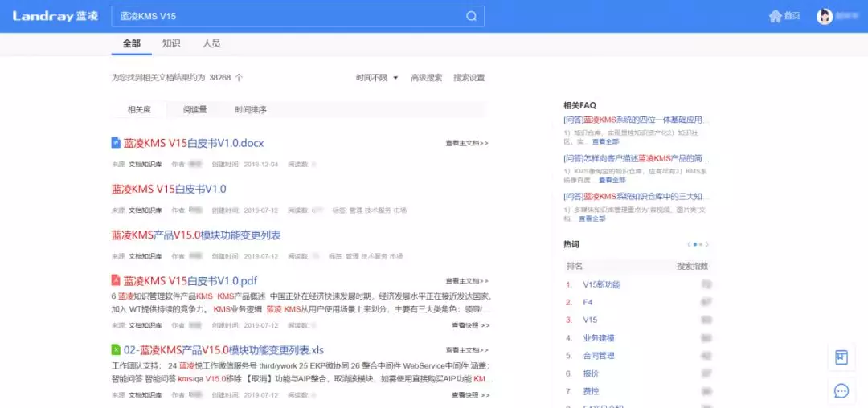Open 蓝凌KMS V15白皮书V1.0.pdf result
The height and width of the screenshot is (408, 868).
click(x=190, y=280)
